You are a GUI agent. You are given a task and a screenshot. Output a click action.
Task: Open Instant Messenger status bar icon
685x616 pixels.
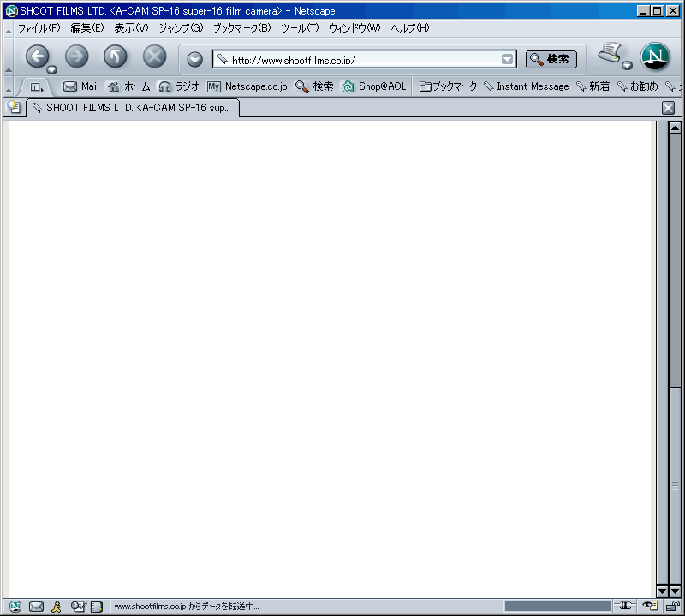pyautogui.click(x=57, y=607)
